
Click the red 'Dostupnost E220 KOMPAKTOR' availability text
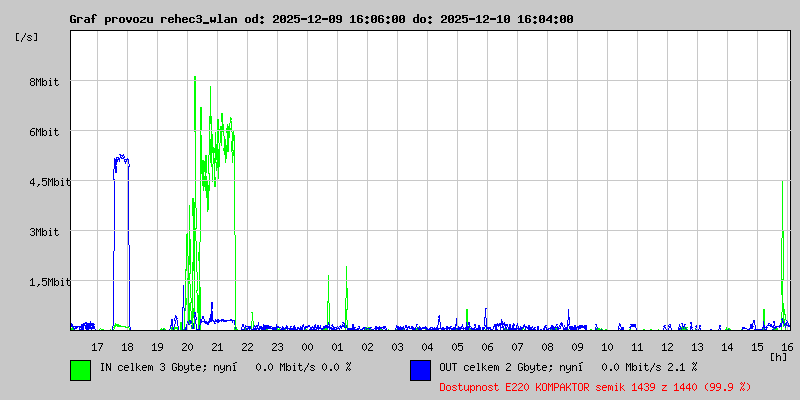coord(595,387)
